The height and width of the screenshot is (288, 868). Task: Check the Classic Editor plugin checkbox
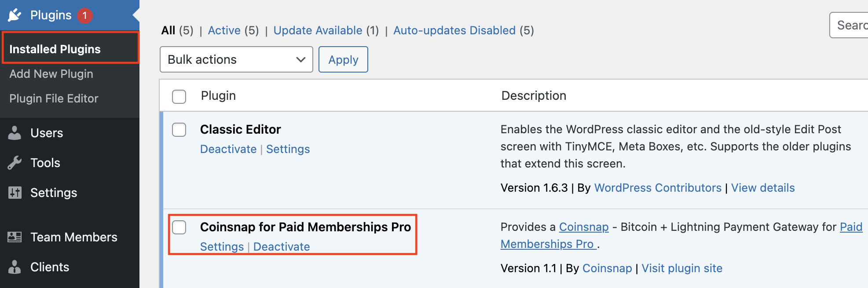179,130
